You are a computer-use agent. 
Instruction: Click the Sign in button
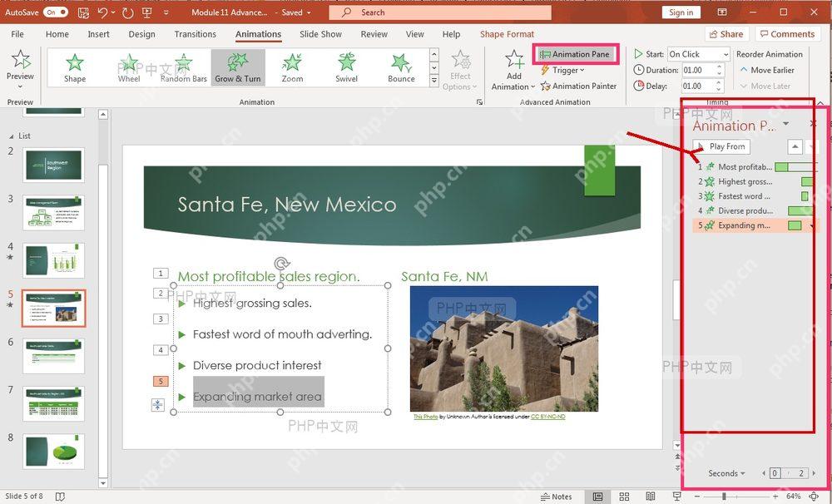pos(681,12)
